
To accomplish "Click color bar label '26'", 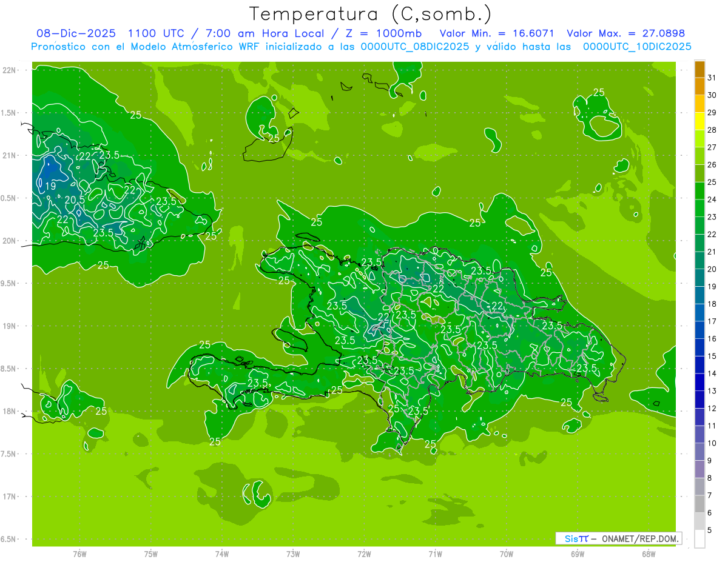I will point(712,164).
